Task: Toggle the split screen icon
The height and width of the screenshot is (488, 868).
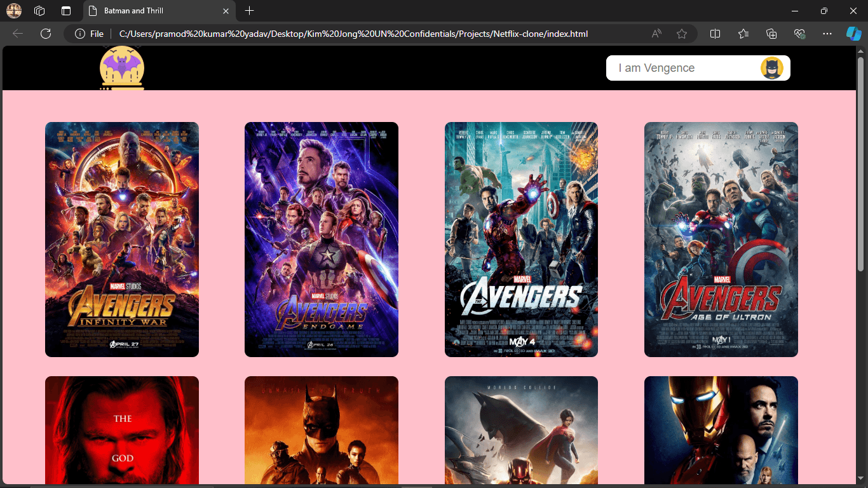Action: tap(715, 34)
